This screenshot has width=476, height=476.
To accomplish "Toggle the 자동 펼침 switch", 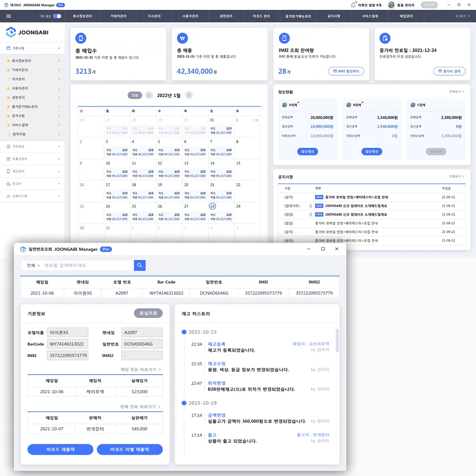I will pos(57,16).
